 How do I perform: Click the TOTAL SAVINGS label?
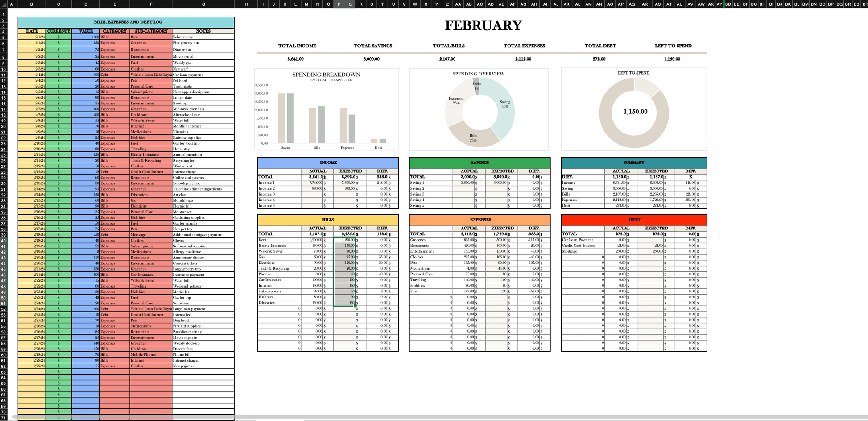372,46
